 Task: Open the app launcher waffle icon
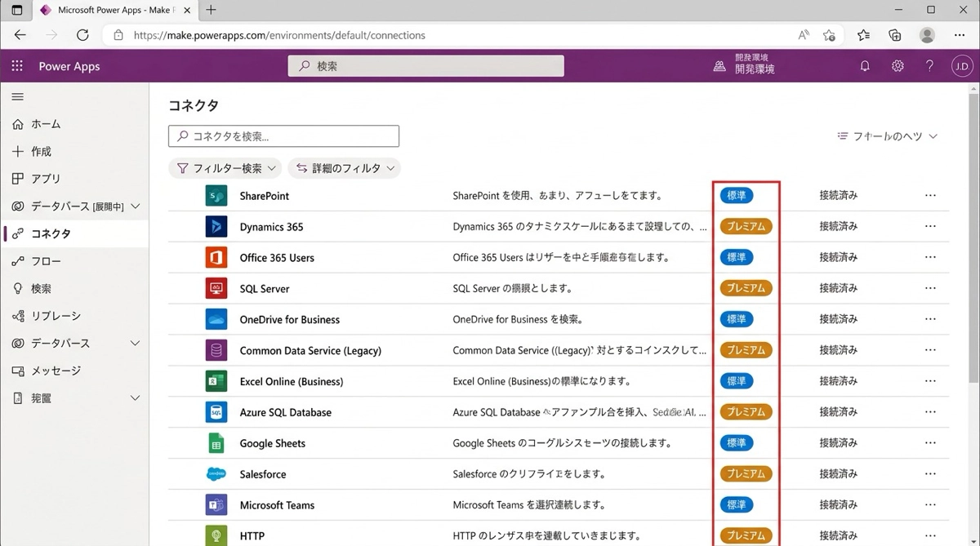pos(17,66)
